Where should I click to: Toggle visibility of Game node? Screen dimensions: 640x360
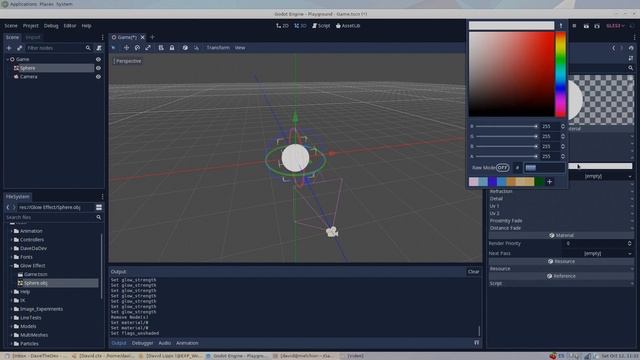pyautogui.click(x=98, y=59)
